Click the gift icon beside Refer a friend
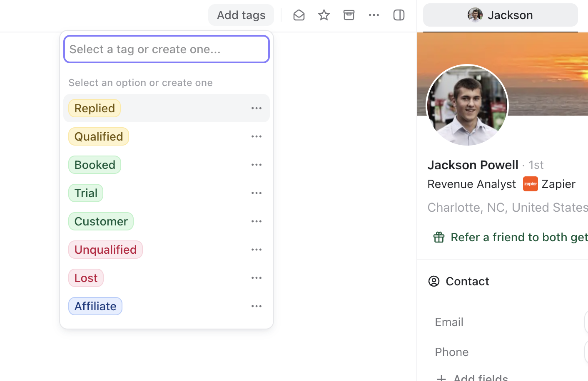This screenshot has height=381, width=588. [x=439, y=237]
